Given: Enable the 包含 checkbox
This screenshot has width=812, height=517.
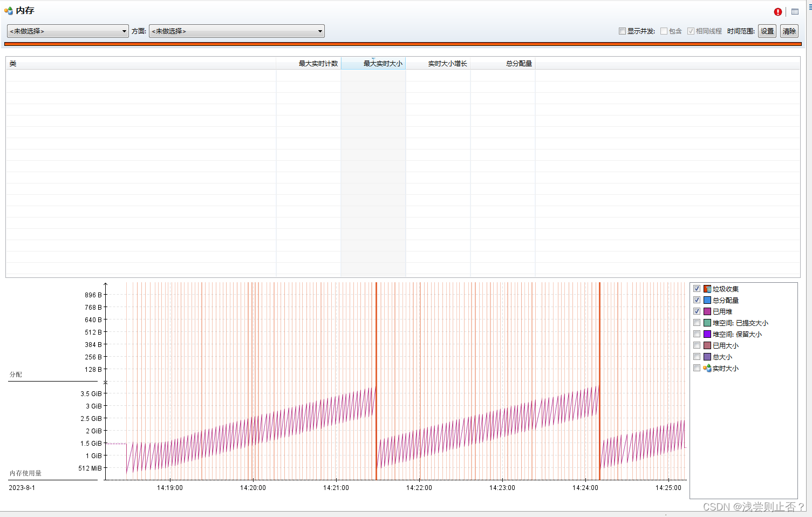Looking at the screenshot, I should (664, 31).
